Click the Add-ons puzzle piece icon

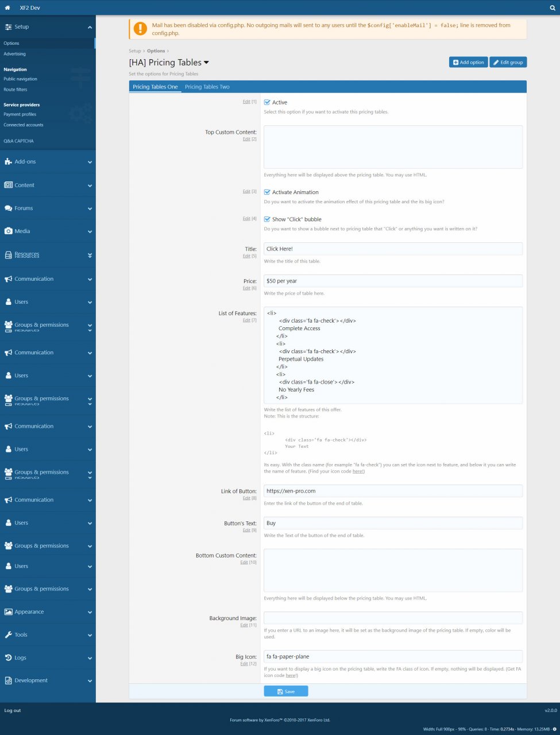8,162
